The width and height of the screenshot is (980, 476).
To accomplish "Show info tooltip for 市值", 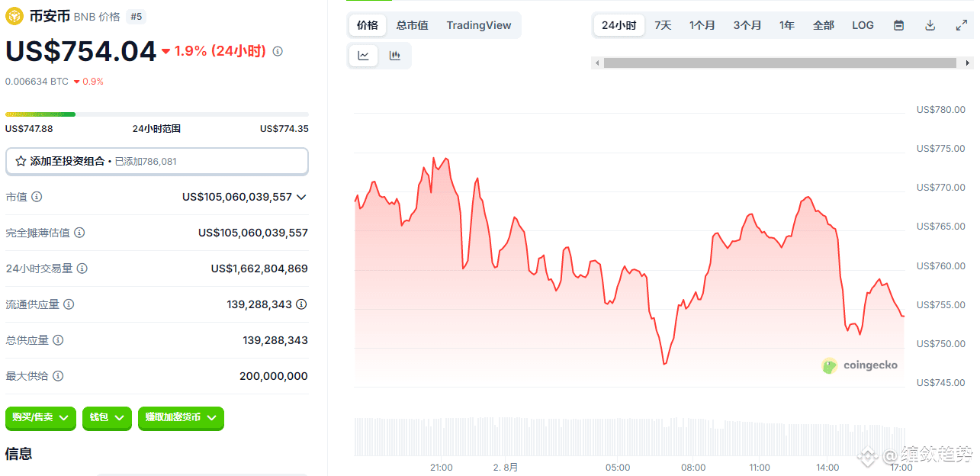I will point(37,197).
